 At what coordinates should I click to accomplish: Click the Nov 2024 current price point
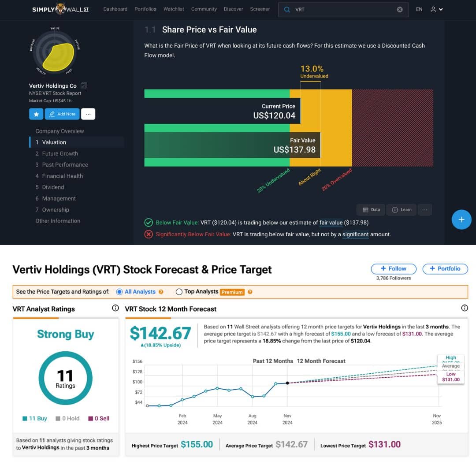tap(287, 383)
